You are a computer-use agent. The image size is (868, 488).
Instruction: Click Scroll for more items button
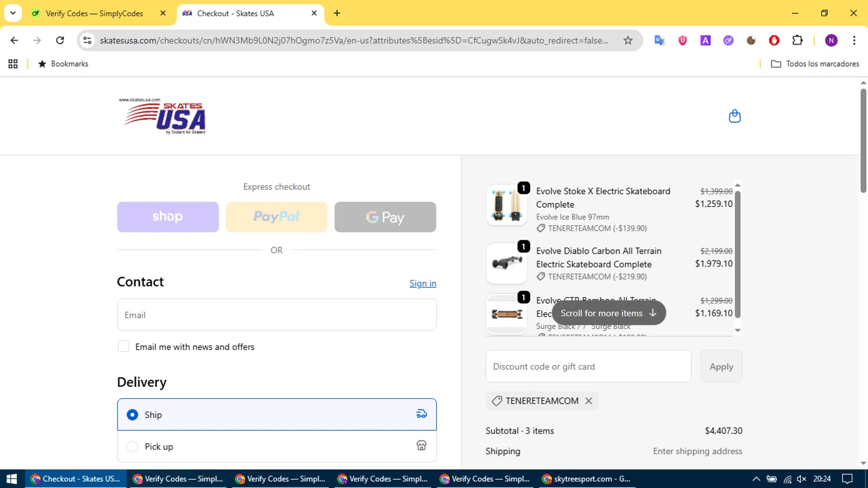[x=609, y=313]
